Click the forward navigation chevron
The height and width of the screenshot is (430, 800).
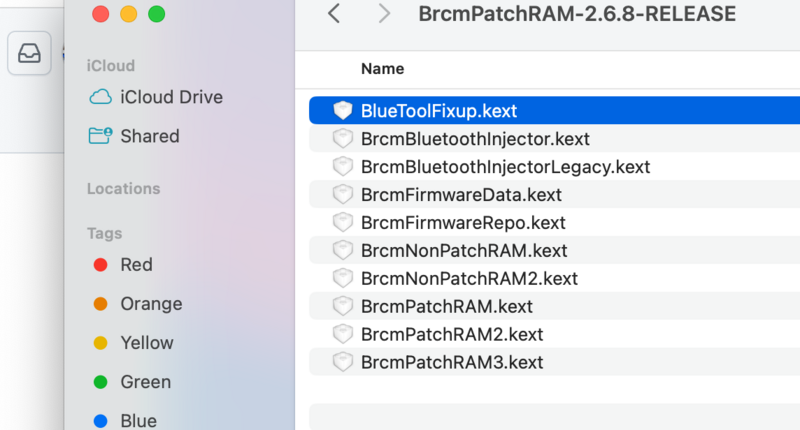385,14
